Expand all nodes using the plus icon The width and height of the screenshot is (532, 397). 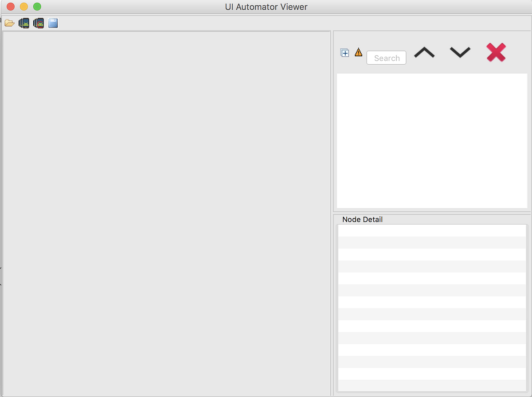(345, 52)
